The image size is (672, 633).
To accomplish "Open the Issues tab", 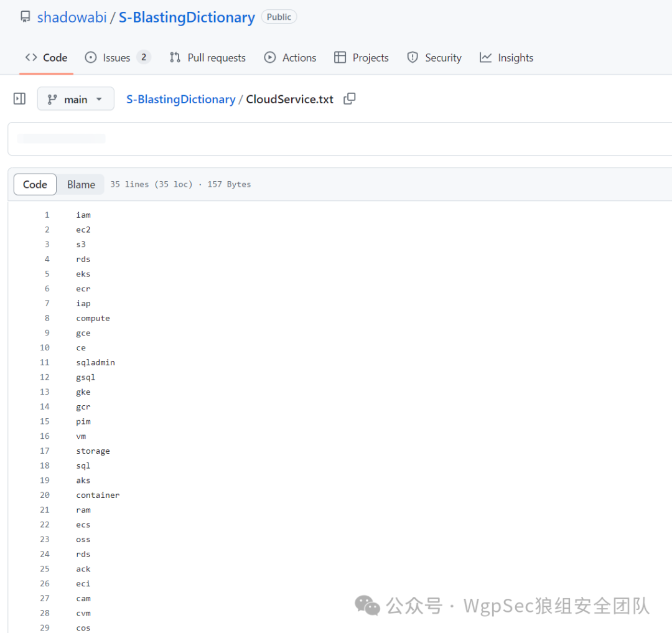I will pyautogui.click(x=116, y=57).
